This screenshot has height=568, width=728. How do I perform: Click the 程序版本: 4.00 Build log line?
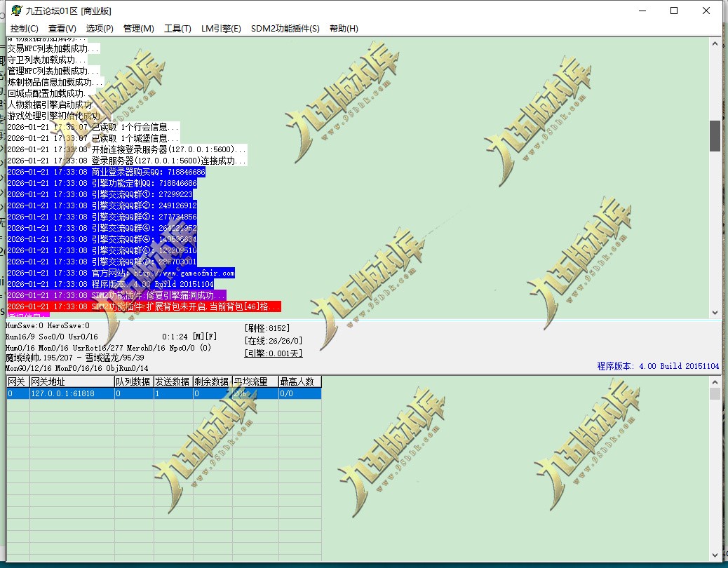(x=111, y=284)
